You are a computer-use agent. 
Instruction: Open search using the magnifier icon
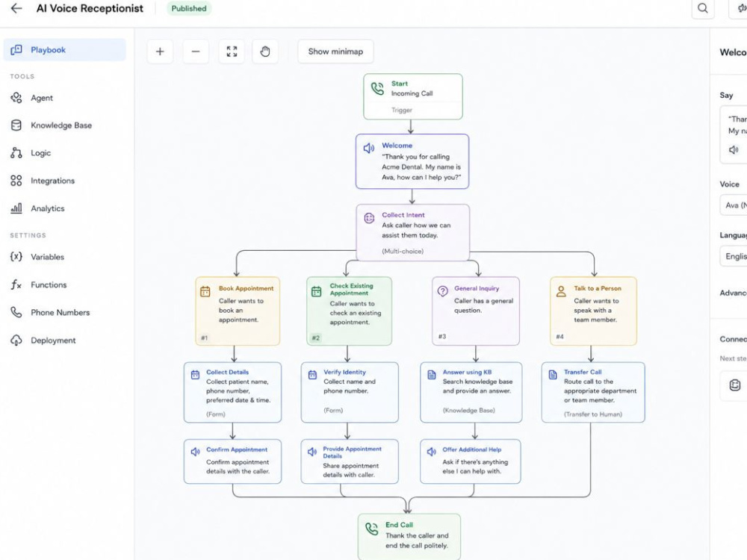(703, 8)
